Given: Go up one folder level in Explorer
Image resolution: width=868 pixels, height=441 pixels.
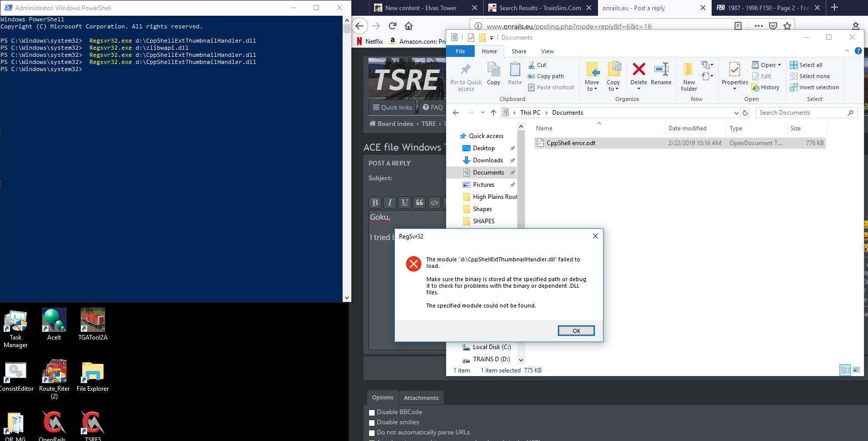Looking at the screenshot, I should tap(493, 113).
